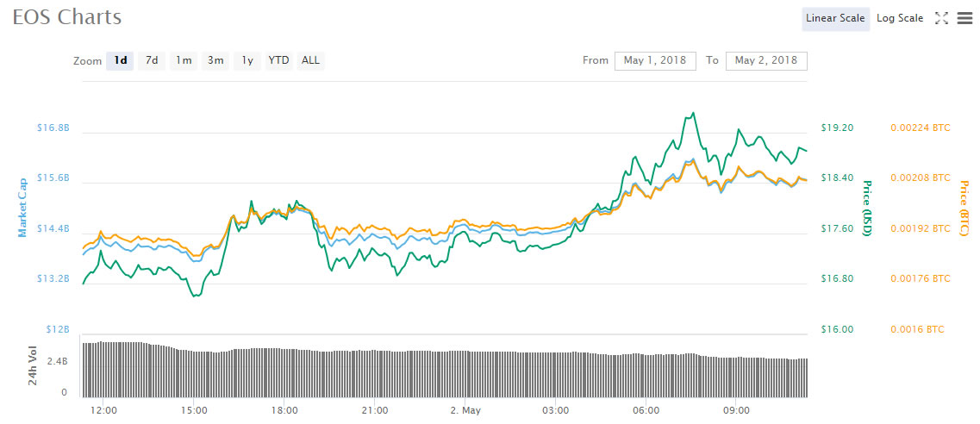This screenshot has width=980, height=424.
Task: Pick the 1y zoom range
Action: coord(247,60)
